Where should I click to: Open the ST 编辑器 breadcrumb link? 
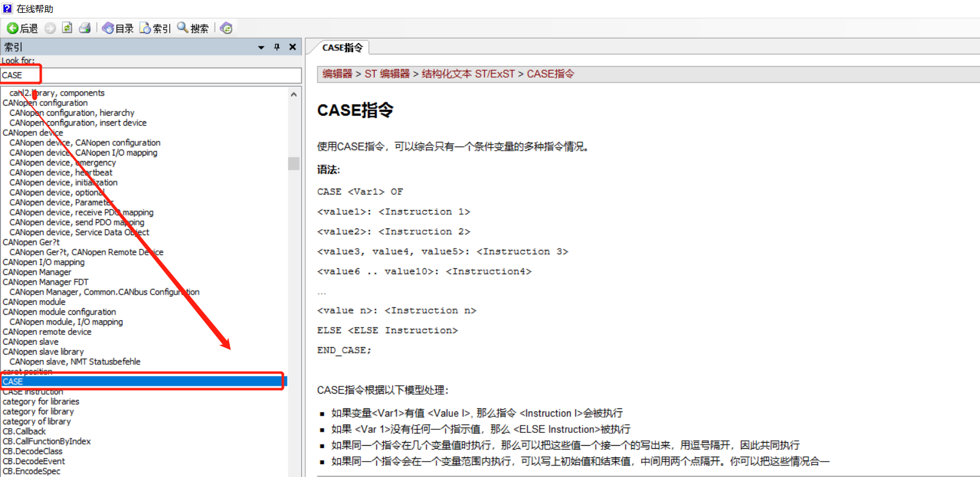387,74
